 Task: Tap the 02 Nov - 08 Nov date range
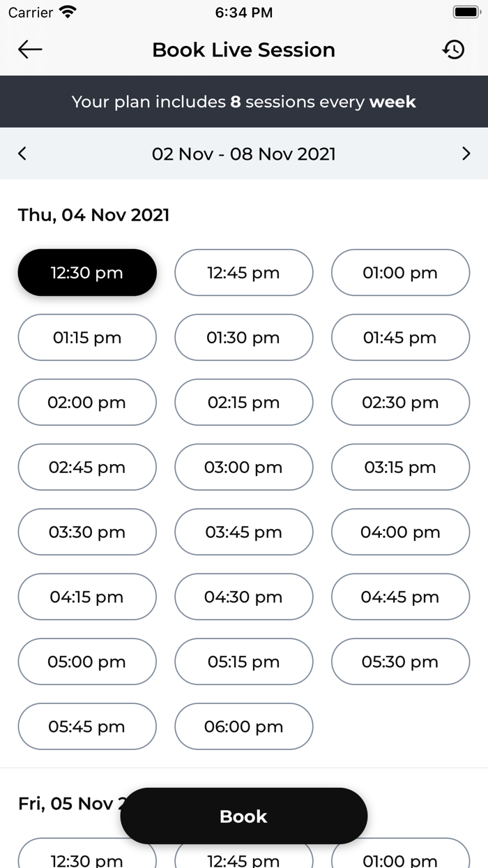(x=243, y=154)
